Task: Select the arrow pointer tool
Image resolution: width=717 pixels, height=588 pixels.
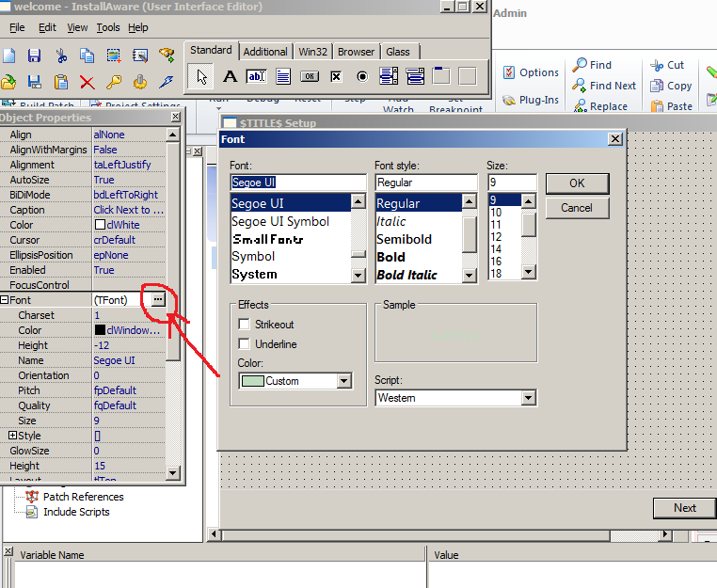Action: [x=201, y=76]
